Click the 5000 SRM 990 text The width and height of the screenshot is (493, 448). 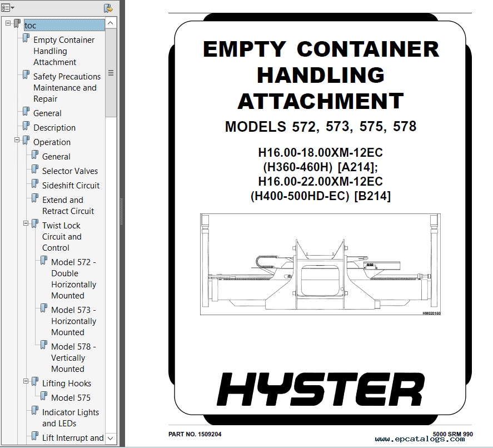click(x=453, y=434)
